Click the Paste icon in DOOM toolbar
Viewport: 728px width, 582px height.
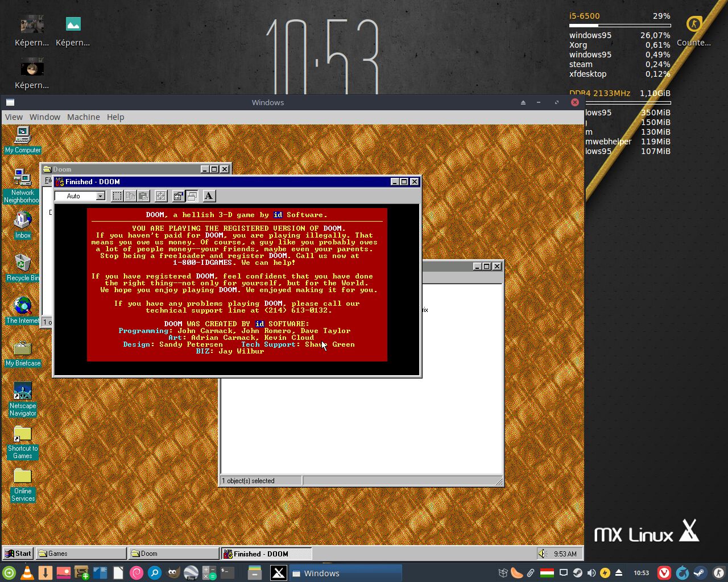[143, 196]
